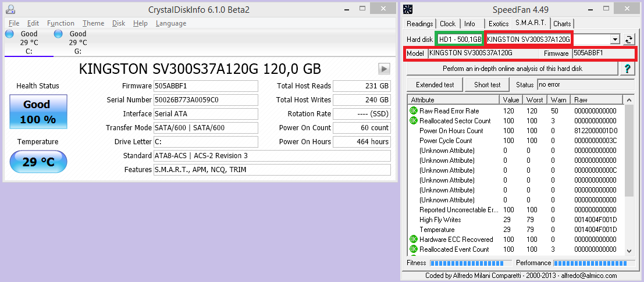
Task: Click the Worst column header
Action: coord(535,100)
